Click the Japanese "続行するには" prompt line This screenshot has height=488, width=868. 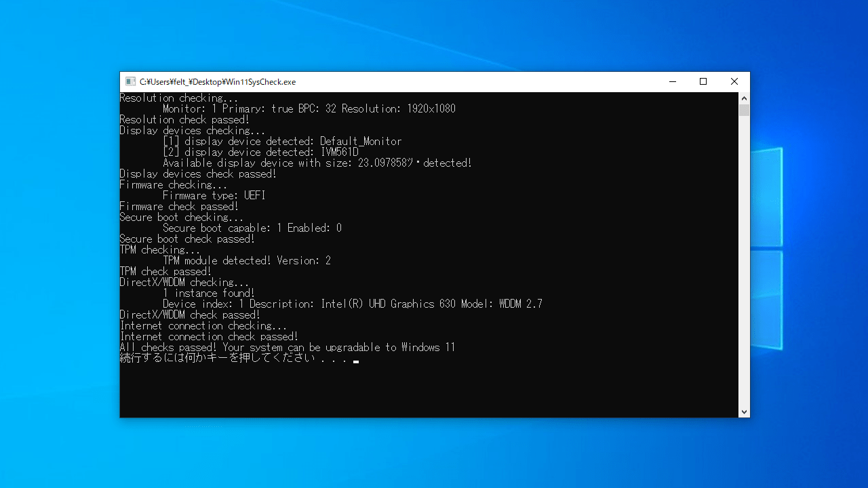coord(234,358)
